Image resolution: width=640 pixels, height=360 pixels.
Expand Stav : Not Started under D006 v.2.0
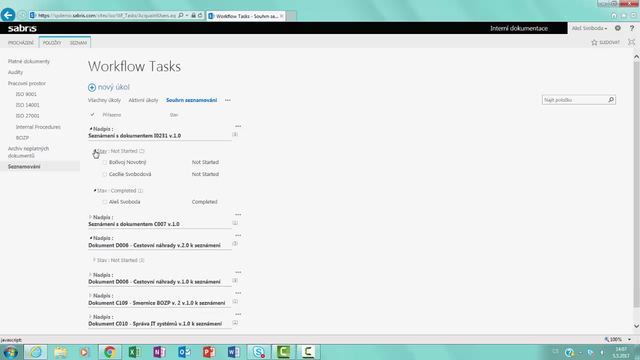point(94,260)
